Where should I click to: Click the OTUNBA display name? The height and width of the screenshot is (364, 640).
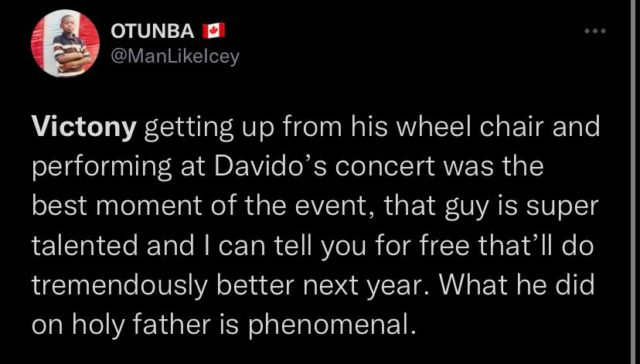(x=153, y=31)
